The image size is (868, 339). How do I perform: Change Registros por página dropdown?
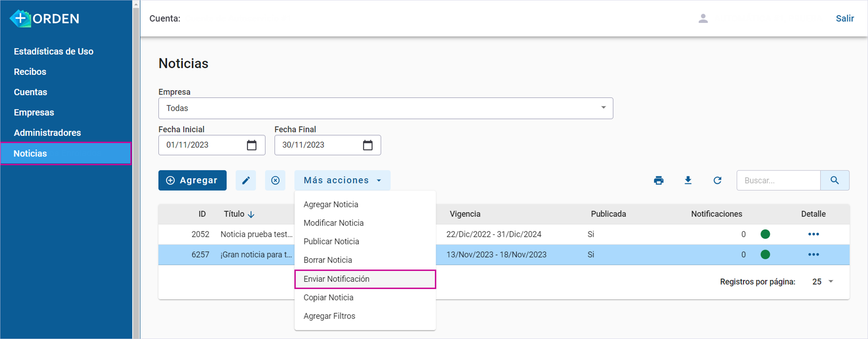coord(823,281)
